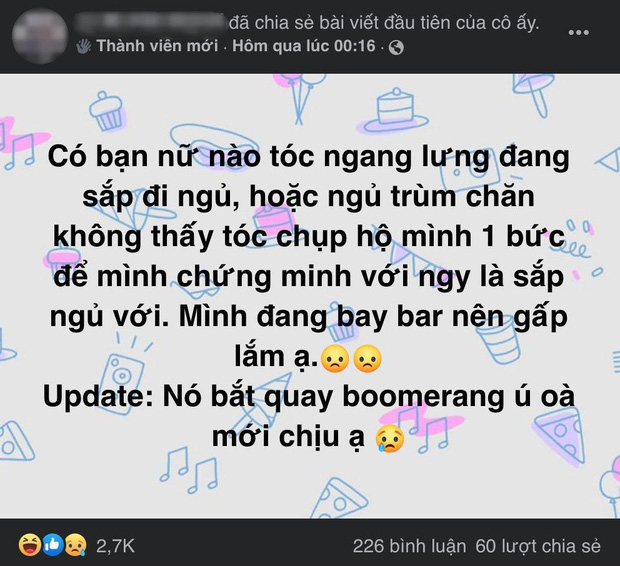Click the blurred poster name
Screen dimensions: 620x566
point(150,23)
